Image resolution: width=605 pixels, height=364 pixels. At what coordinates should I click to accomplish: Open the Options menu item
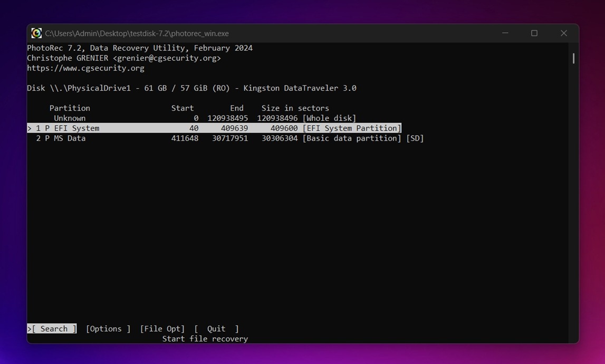point(108,329)
